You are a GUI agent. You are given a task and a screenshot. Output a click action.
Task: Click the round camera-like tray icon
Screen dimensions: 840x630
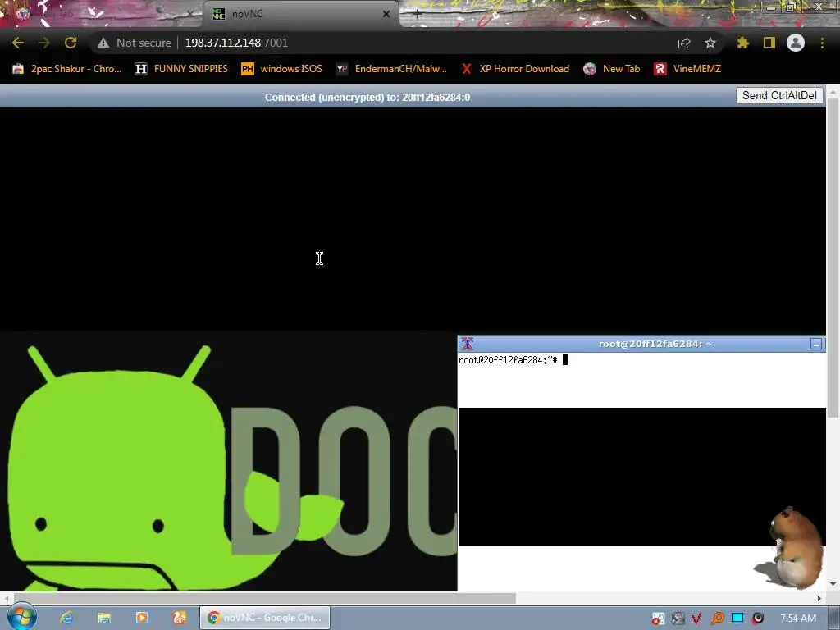point(757,619)
